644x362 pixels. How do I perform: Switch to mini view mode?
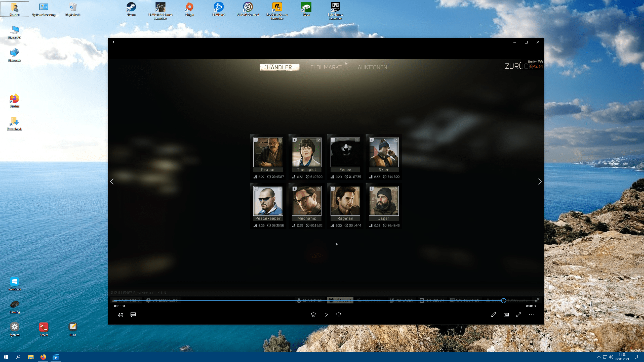[506, 315]
